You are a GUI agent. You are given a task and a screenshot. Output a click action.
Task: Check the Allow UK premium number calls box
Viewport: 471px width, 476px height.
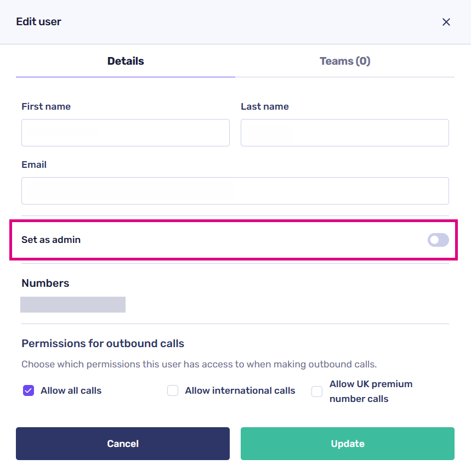[317, 392]
